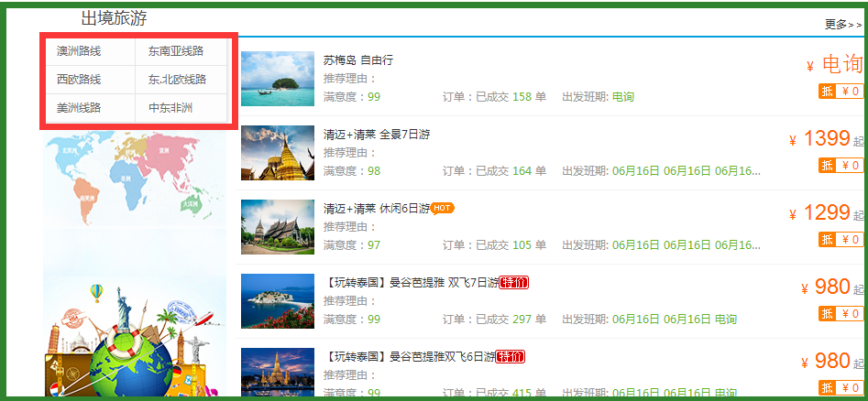Expand the list with 更多>>
This screenshot has height=401, width=868.
click(x=842, y=25)
